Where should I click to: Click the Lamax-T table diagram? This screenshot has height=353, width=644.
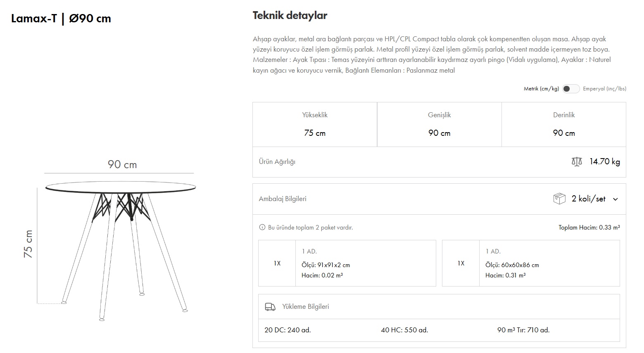point(120,244)
